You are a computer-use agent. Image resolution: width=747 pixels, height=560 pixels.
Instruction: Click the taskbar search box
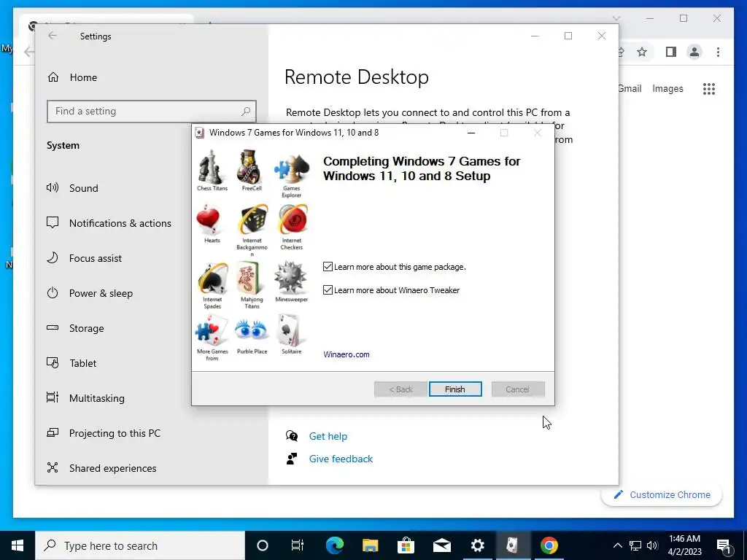coord(140,545)
